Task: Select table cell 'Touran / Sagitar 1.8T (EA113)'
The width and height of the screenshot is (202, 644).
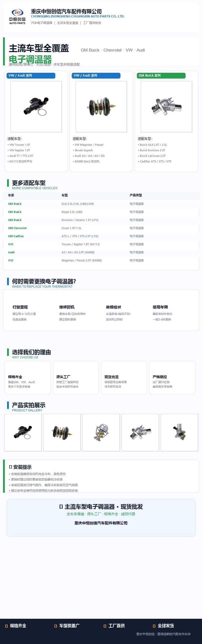Action: pyautogui.click(x=81, y=244)
